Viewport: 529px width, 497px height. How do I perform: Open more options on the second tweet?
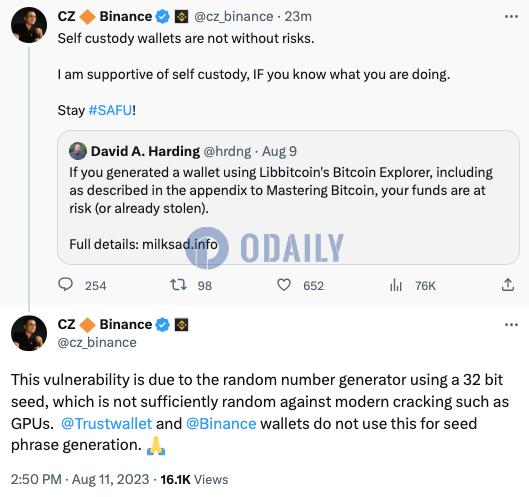[x=511, y=325]
